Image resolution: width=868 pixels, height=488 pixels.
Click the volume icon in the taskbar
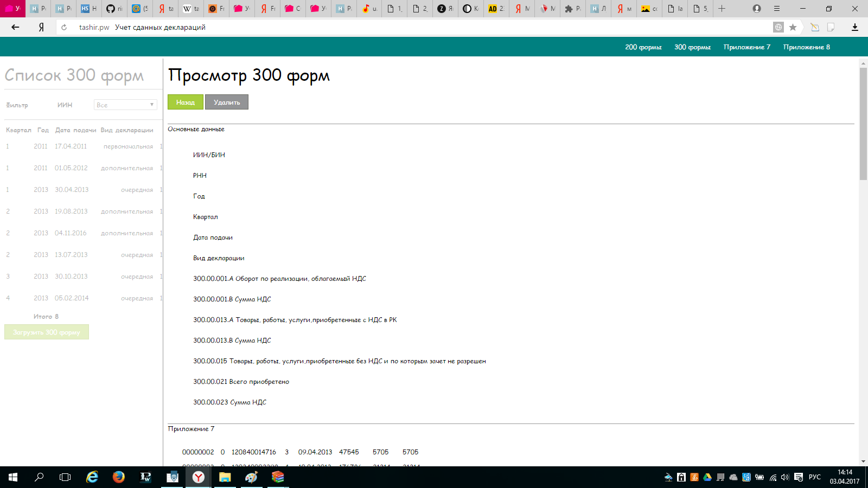point(784,478)
